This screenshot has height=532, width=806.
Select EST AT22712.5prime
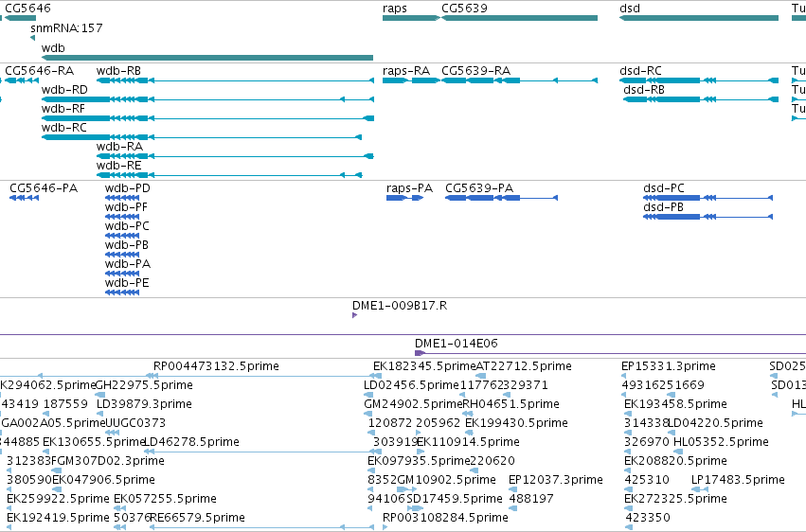click(x=524, y=366)
